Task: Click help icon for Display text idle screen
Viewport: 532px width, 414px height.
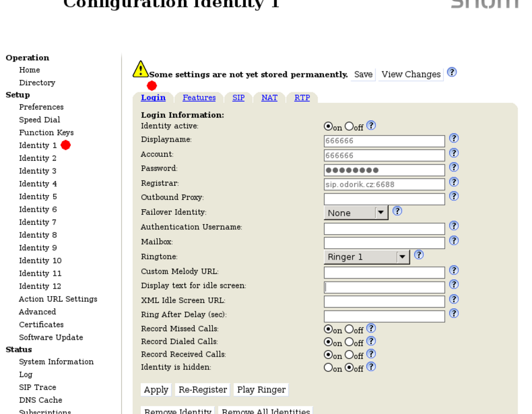Action: pos(454,284)
